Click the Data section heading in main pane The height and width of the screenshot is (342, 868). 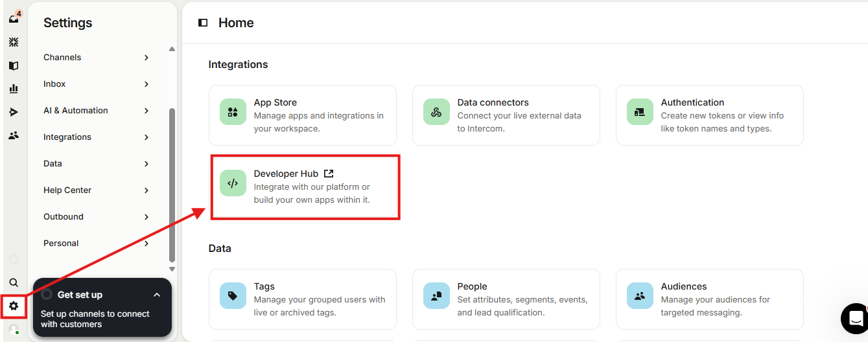point(220,249)
